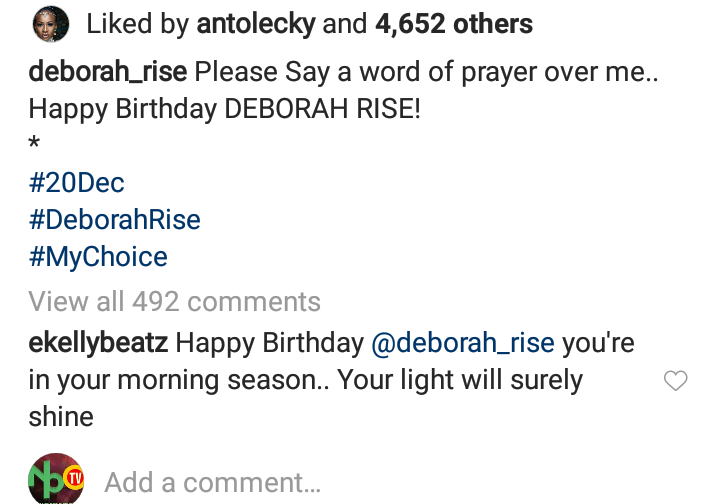
Task: Click the @deborah_rise mention in comment
Action: [x=462, y=343]
